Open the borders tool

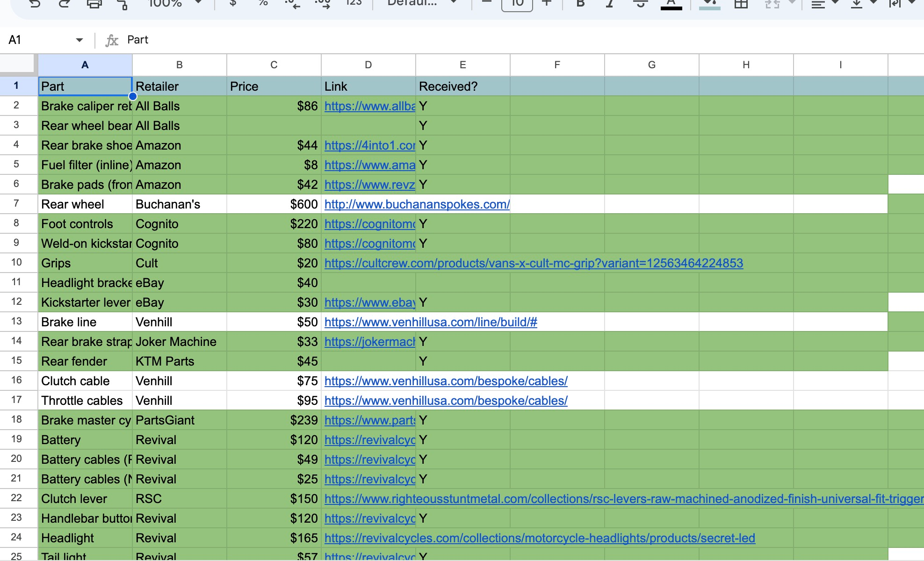coord(741,4)
